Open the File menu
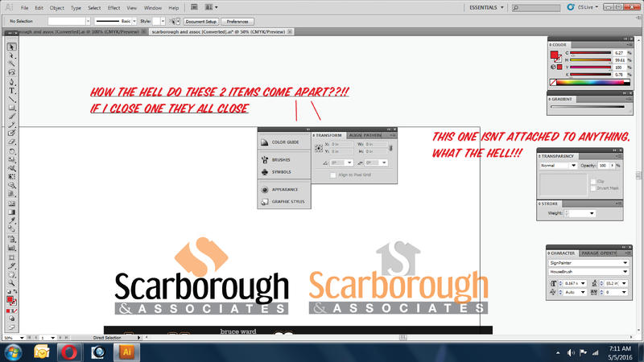This screenshot has height=362, width=644. pyautogui.click(x=25, y=8)
